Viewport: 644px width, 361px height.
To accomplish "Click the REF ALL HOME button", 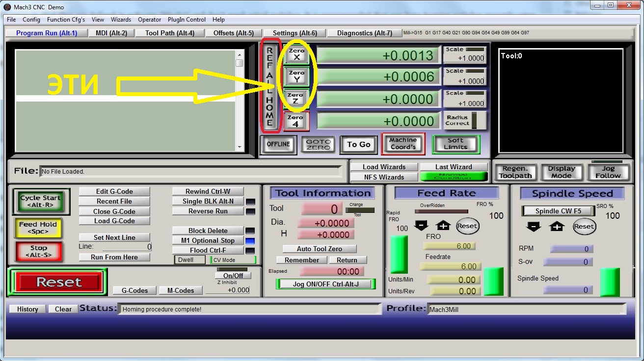I will click(x=269, y=86).
